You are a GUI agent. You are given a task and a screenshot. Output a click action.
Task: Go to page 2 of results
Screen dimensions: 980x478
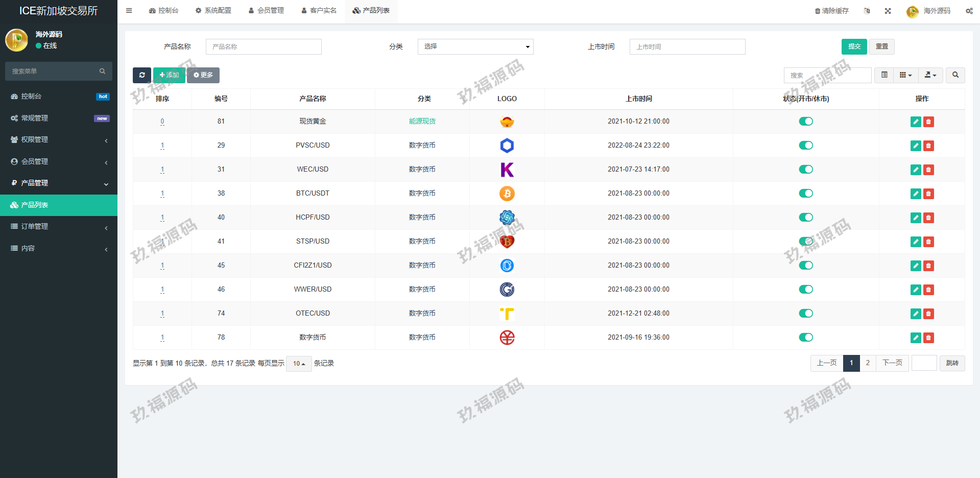pos(868,363)
